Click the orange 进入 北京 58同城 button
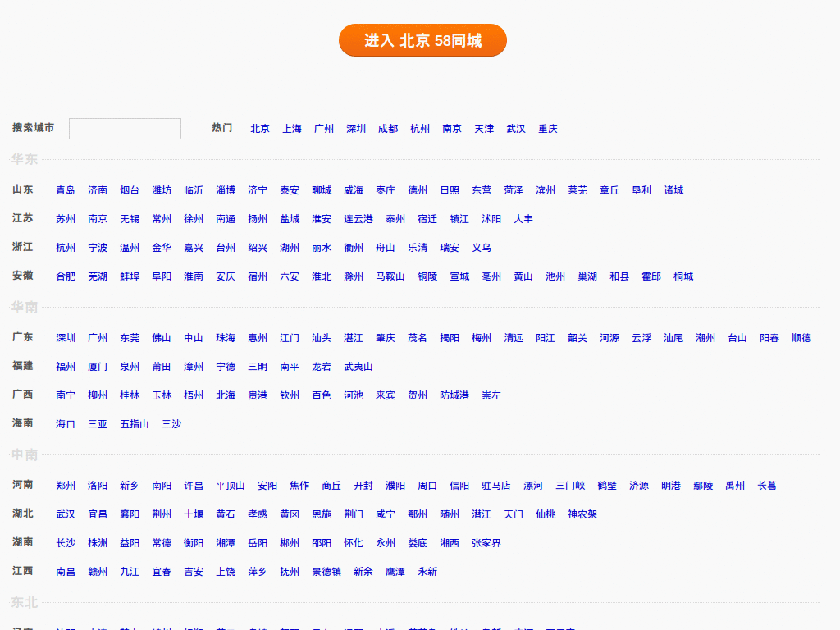The image size is (840, 630). [x=422, y=40]
